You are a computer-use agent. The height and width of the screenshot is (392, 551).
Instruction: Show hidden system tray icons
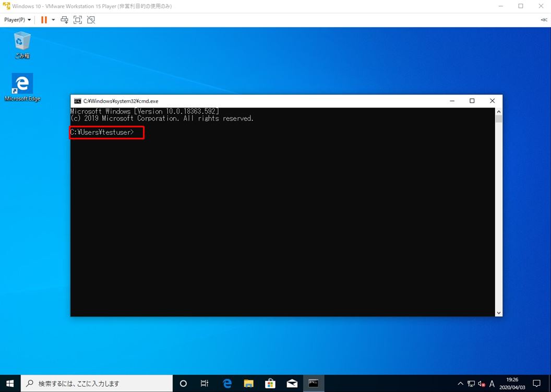460,383
